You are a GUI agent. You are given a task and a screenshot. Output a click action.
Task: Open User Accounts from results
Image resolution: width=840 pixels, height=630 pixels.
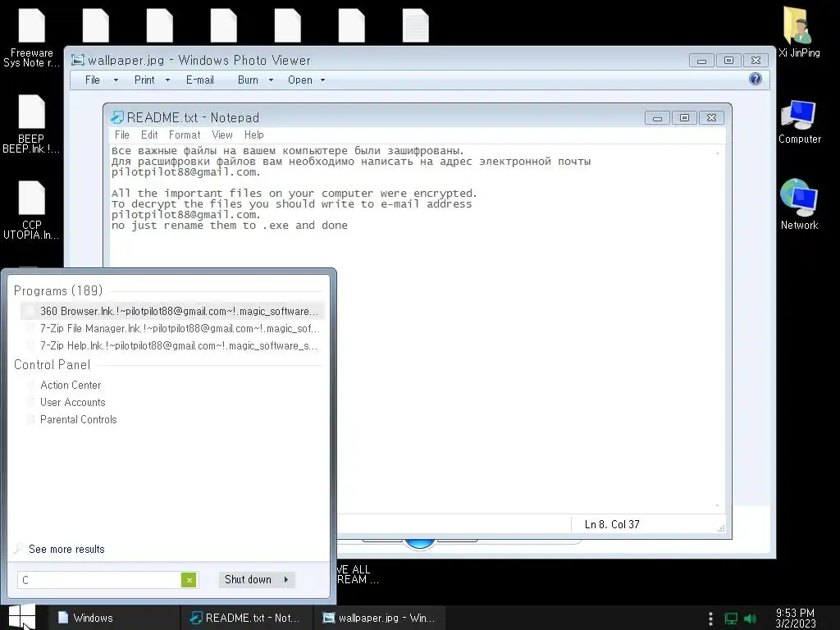point(72,402)
